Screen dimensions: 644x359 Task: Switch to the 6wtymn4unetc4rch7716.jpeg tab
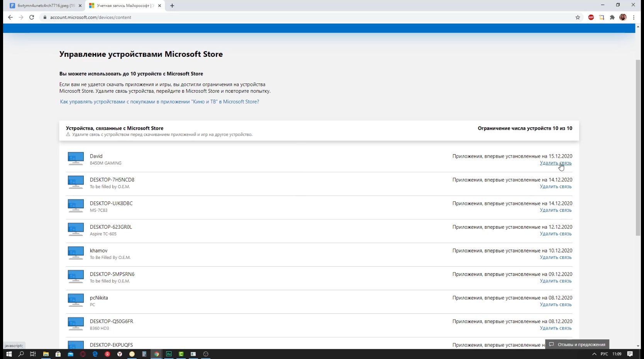click(46, 6)
